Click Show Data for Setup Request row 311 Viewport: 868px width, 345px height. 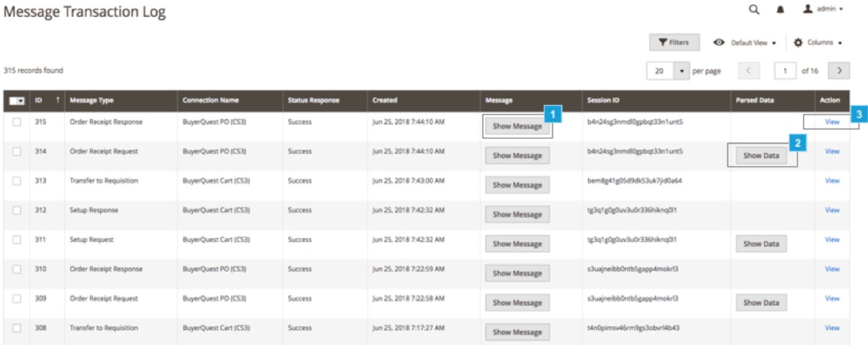tap(761, 244)
